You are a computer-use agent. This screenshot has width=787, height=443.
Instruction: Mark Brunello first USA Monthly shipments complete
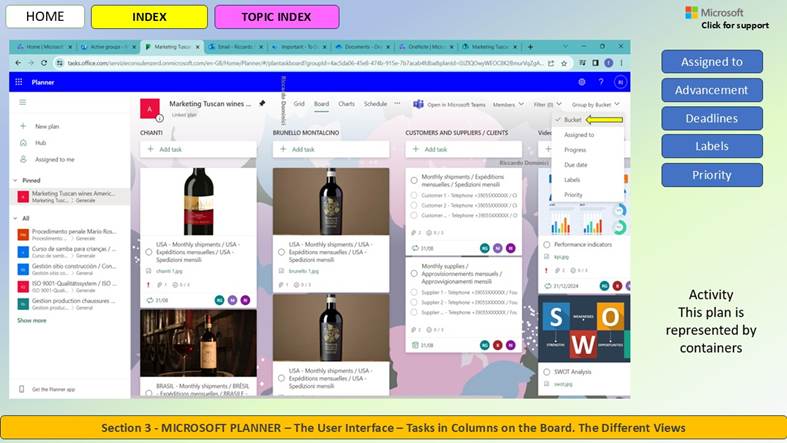tap(281, 252)
